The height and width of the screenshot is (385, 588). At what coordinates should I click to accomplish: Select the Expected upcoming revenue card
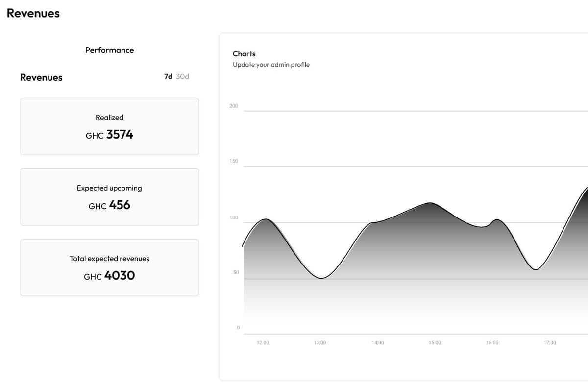click(109, 196)
